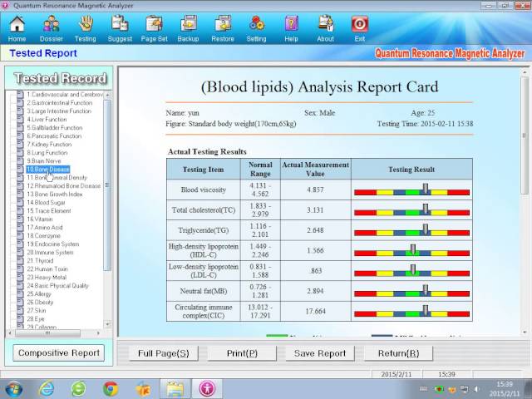Screen dimensions: 532x399
Task: Select 17.Amino Acid record
Action: (x=45, y=228)
